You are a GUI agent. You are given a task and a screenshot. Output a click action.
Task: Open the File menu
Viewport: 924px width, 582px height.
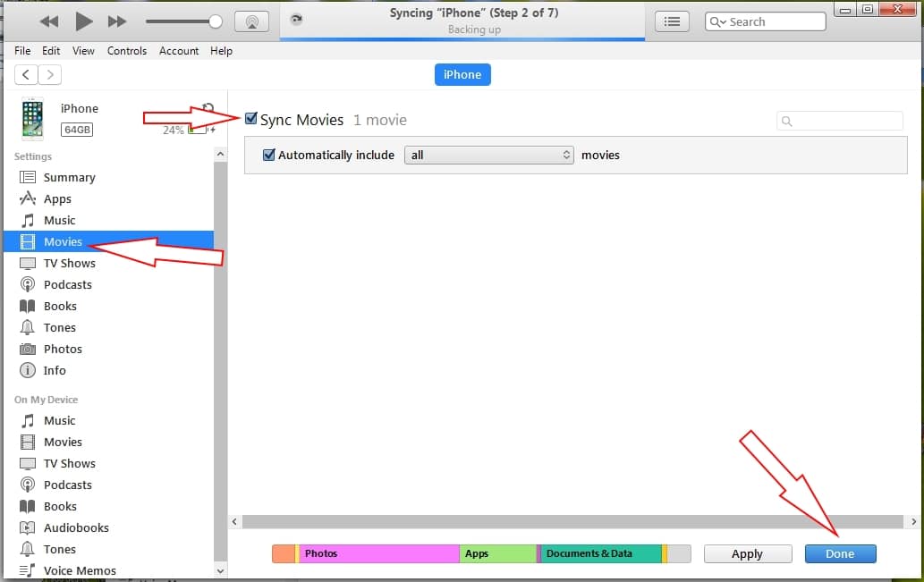[x=22, y=51]
